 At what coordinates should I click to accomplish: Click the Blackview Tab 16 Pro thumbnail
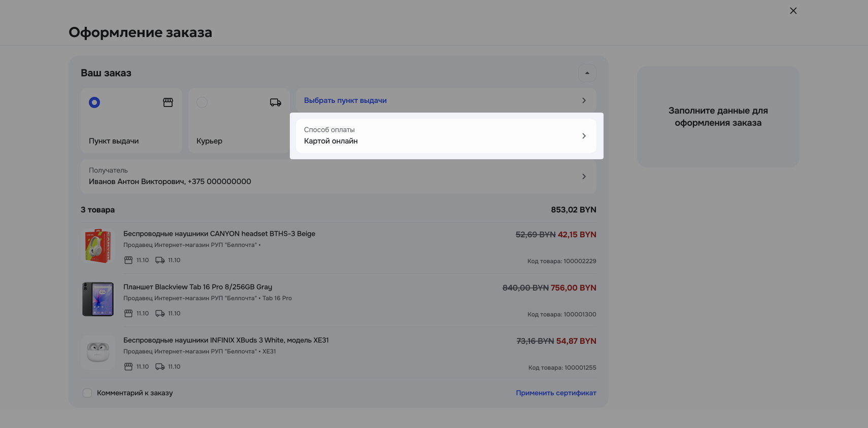tap(98, 299)
